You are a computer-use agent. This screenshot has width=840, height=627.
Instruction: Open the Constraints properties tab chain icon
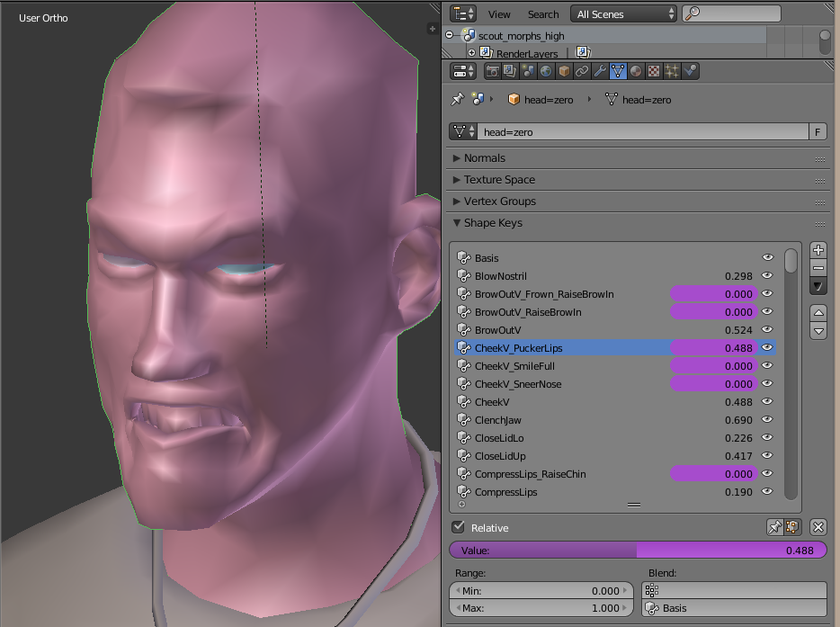pyautogui.click(x=582, y=71)
